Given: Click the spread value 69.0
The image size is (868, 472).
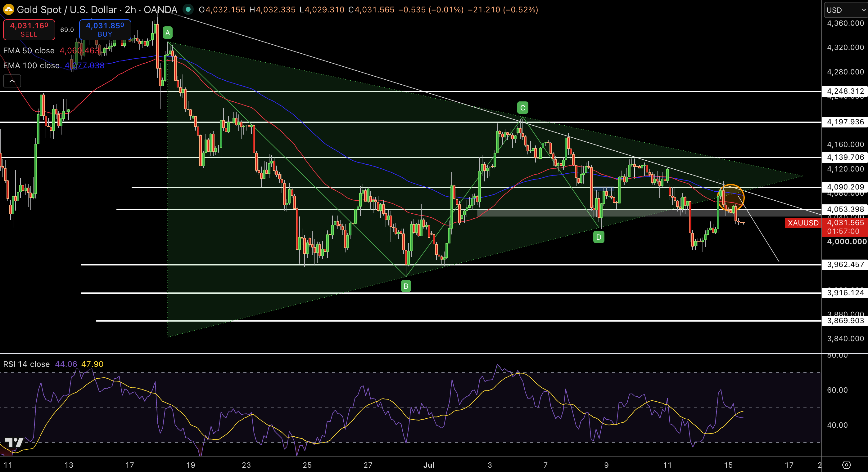Looking at the screenshot, I should [x=67, y=30].
